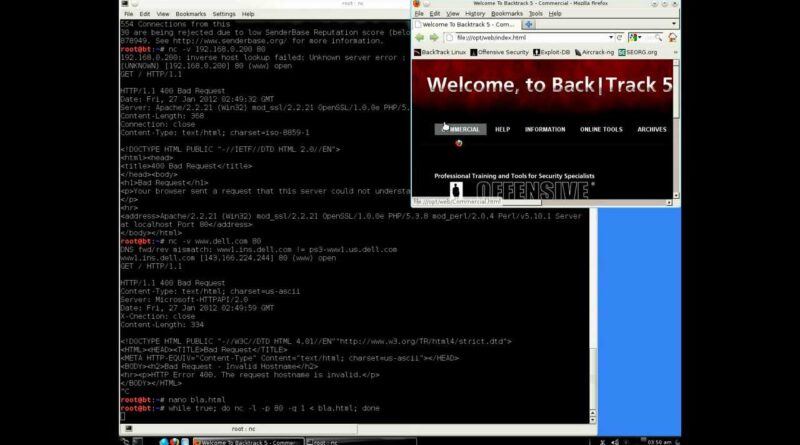This screenshot has height=445, width=800.
Task: Click new terminal tab icon at bottom-left
Action: (x=129, y=429)
